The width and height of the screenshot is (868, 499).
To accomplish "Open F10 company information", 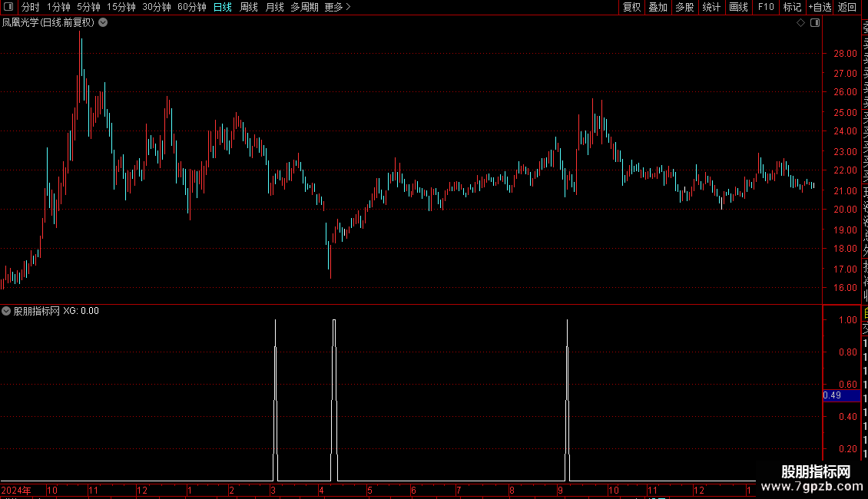I will coord(766,7).
